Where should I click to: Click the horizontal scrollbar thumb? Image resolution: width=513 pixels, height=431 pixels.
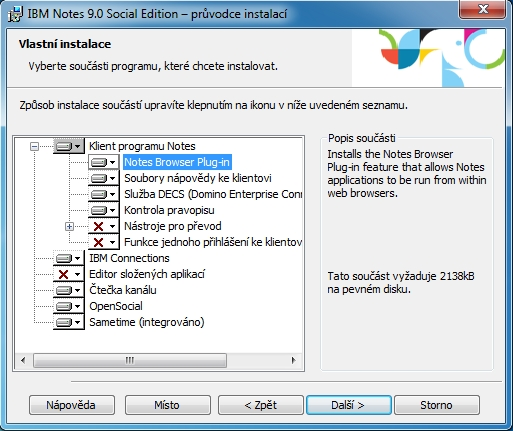pos(130,360)
